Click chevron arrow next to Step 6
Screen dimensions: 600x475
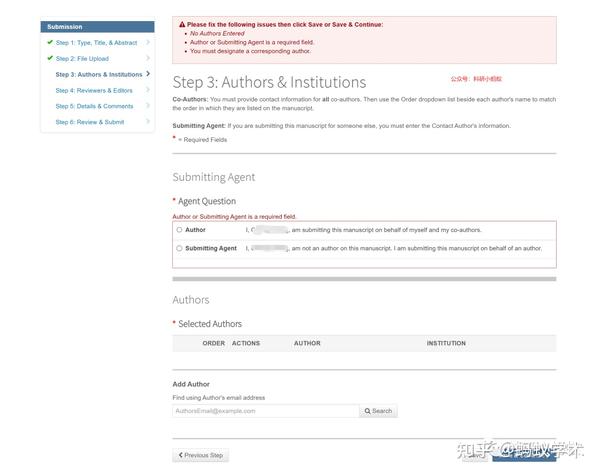[x=148, y=122]
